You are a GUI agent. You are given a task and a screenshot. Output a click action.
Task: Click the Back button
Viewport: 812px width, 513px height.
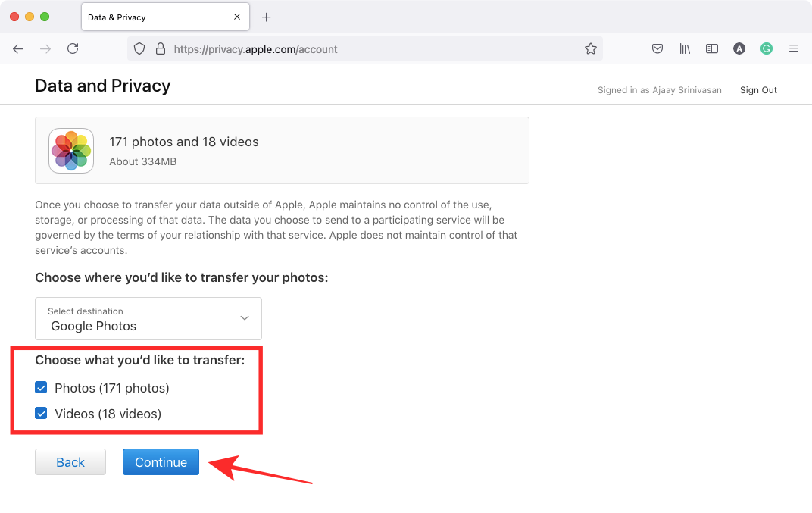[70, 461]
